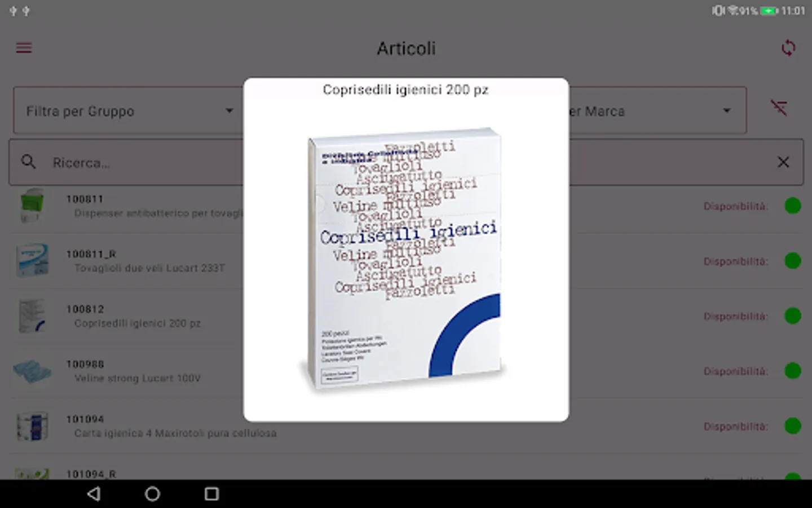Open thumbnail of item 100988
The width and height of the screenshot is (812, 508).
32,371
